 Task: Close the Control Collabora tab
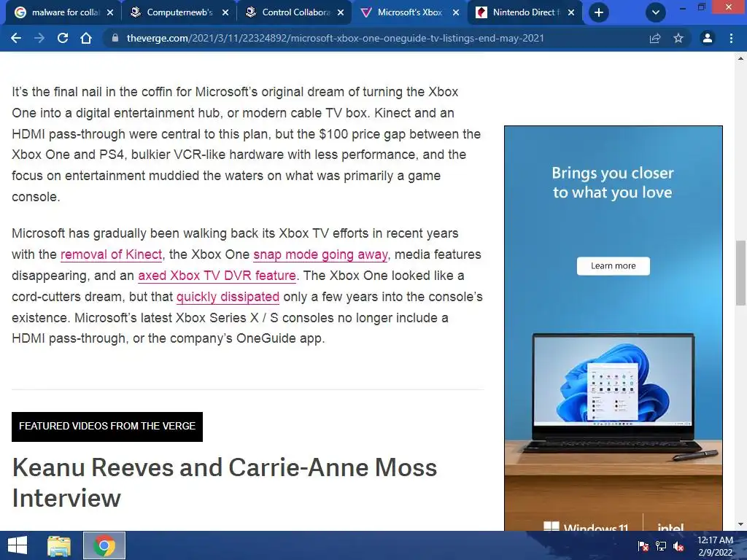click(x=341, y=12)
